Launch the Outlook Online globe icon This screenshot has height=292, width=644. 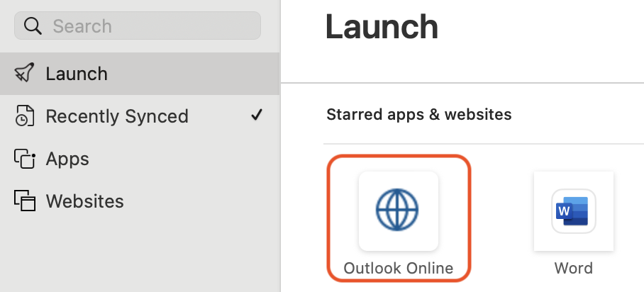[x=399, y=210]
